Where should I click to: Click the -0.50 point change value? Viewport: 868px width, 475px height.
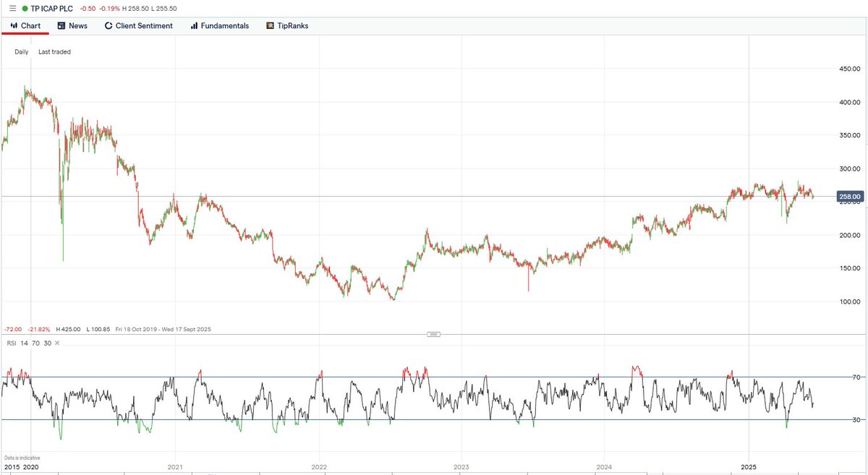(x=87, y=9)
